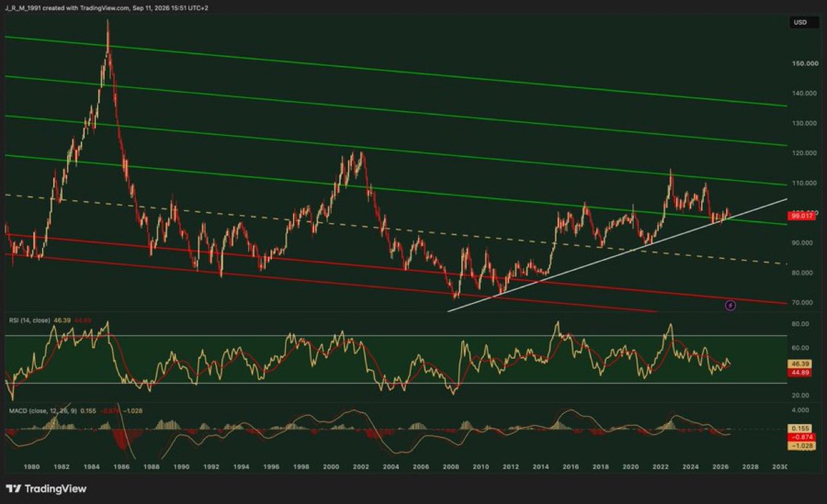This screenshot has height=504, width=827.
Task: Click the 2018 label on time axis
Action: click(x=600, y=466)
